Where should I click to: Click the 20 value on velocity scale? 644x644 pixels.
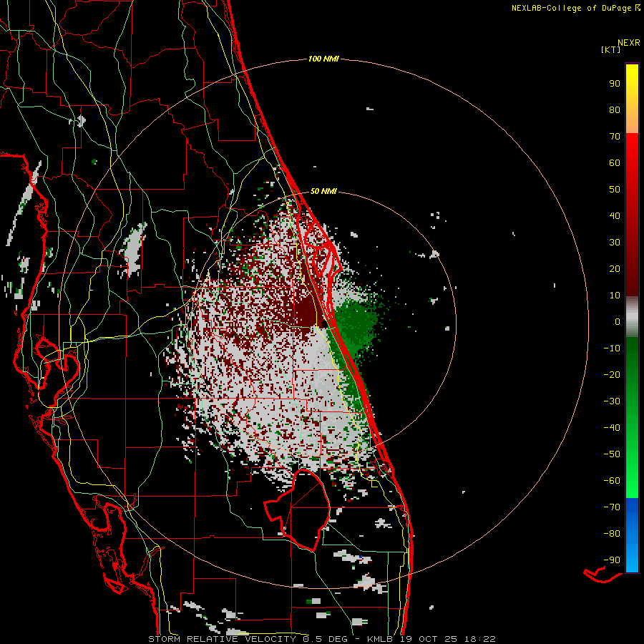pyautogui.click(x=615, y=269)
